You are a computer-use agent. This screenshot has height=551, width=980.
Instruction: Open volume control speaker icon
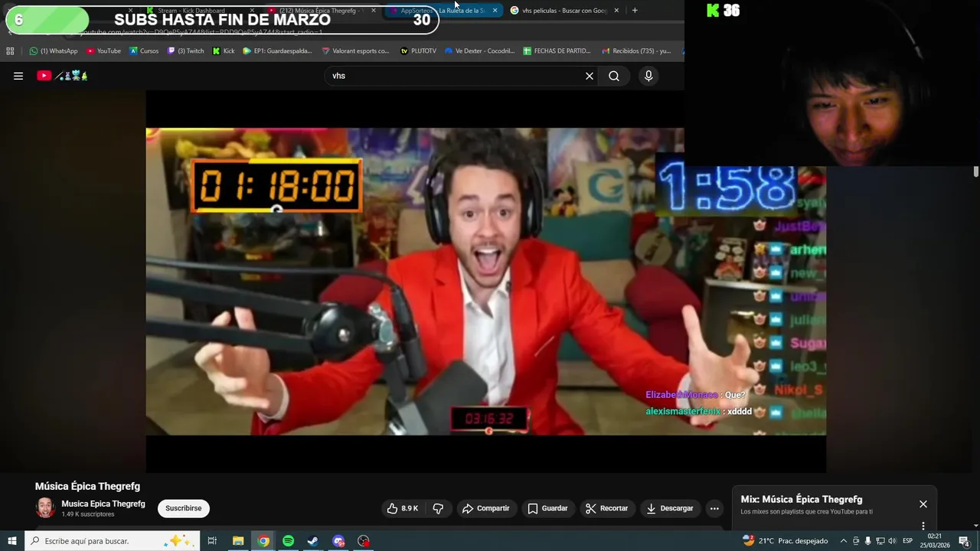pyautogui.click(x=892, y=541)
